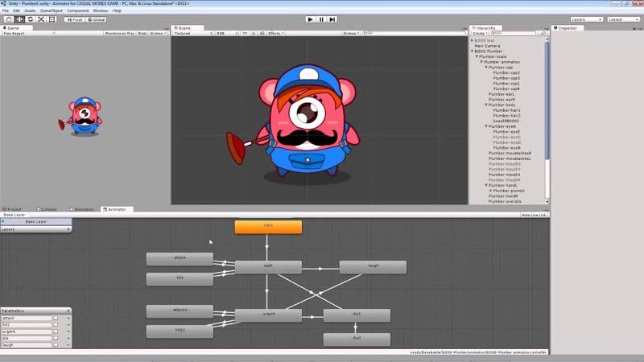This screenshot has height=362, width=644.
Task: Toggle scene lighting button
Action: point(254,33)
